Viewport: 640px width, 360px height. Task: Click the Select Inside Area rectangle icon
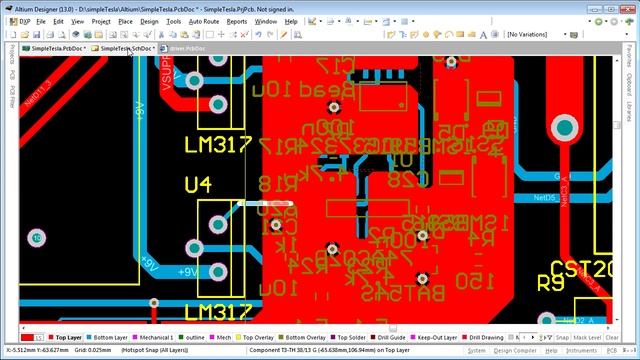coord(210,35)
